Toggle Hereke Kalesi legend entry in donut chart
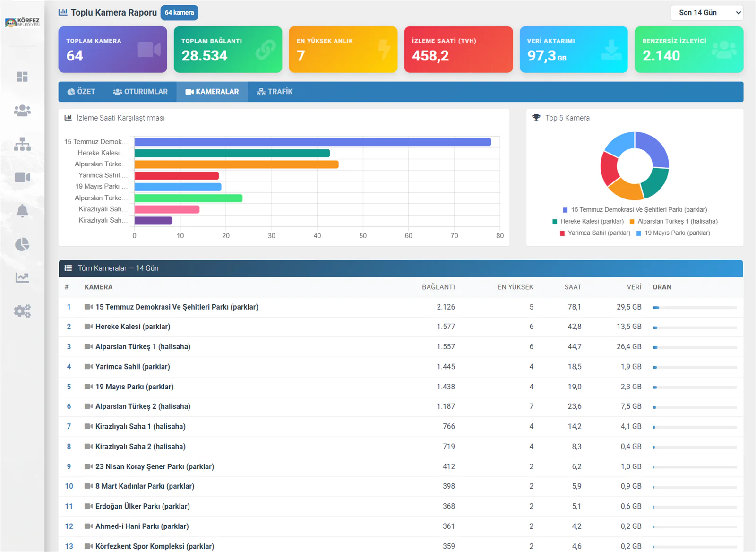Image resolution: width=756 pixels, height=552 pixels. (588, 221)
